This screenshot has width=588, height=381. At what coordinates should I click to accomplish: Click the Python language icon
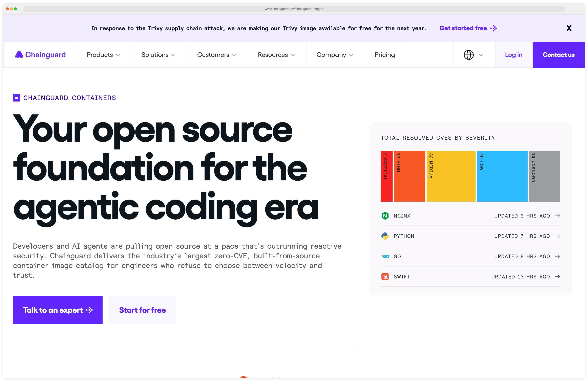pos(385,236)
